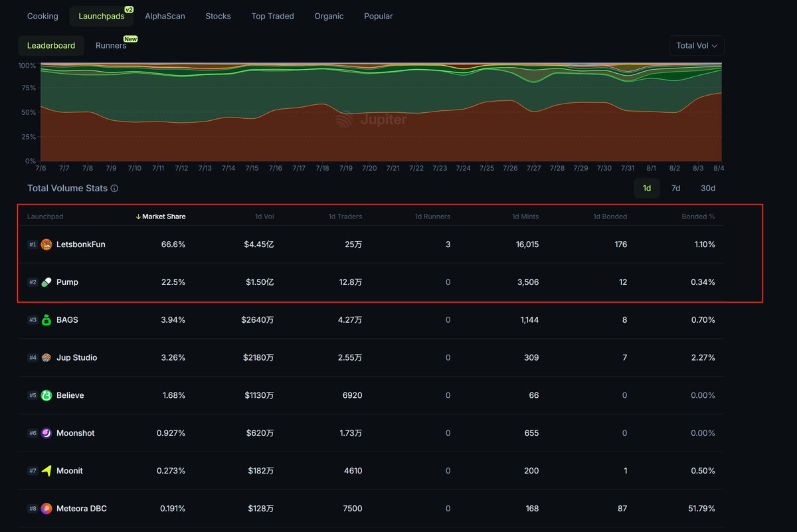The image size is (797, 532).
Task: Click Pump's $1.50亿 volume value
Action: (259, 282)
